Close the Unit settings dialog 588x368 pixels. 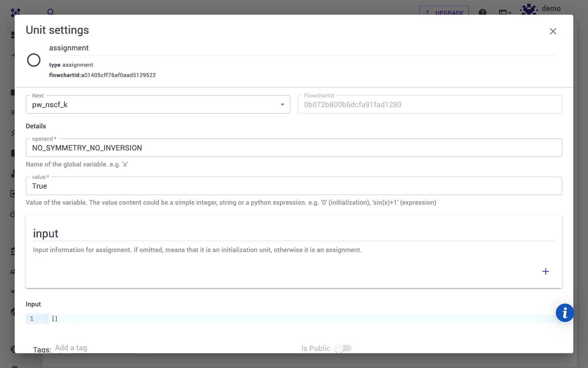(553, 31)
